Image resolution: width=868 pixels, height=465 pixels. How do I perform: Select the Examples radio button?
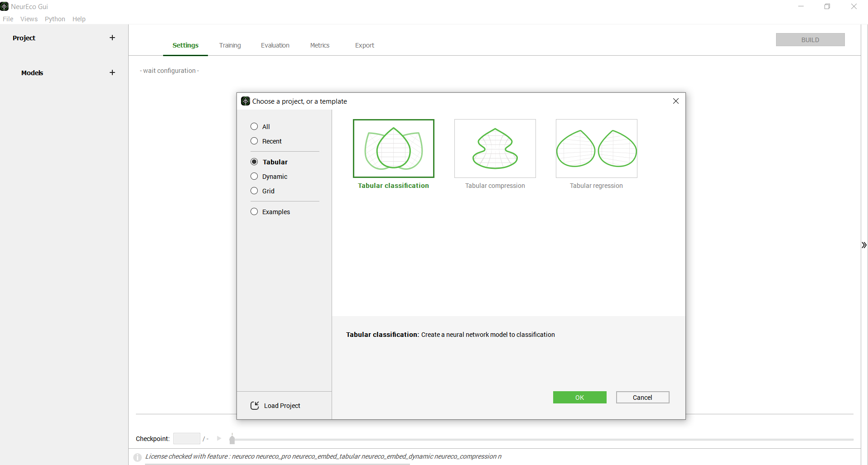(x=254, y=211)
